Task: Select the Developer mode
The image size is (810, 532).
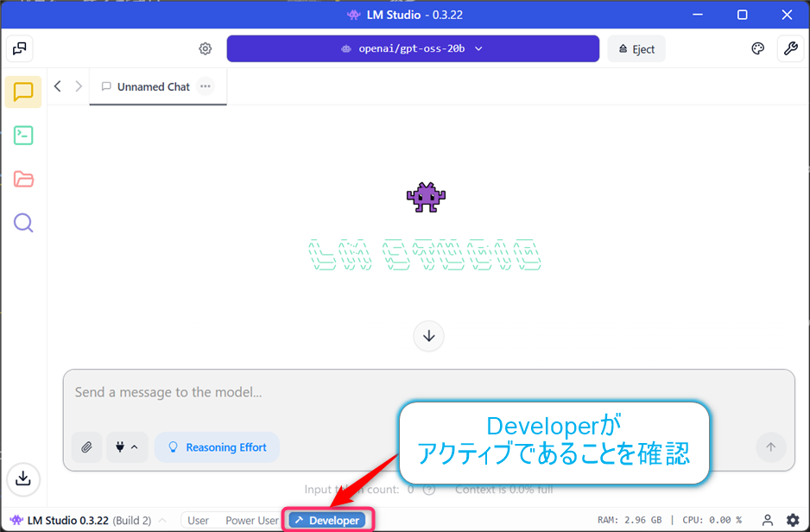Action: coord(327,520)
